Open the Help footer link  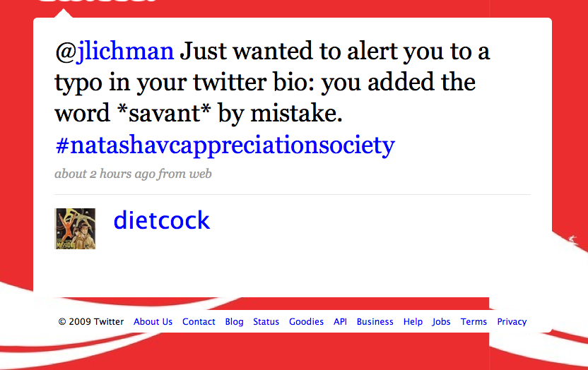point(413,322)
